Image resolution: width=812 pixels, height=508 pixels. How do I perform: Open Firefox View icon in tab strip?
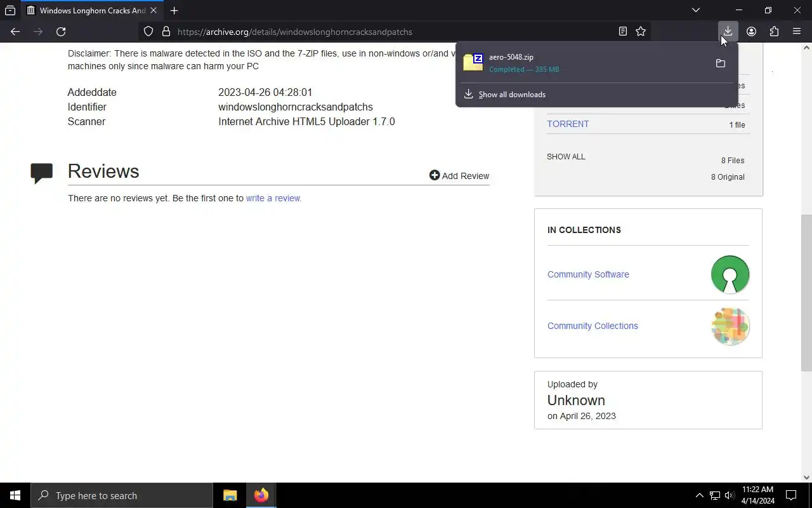(10, 10)
